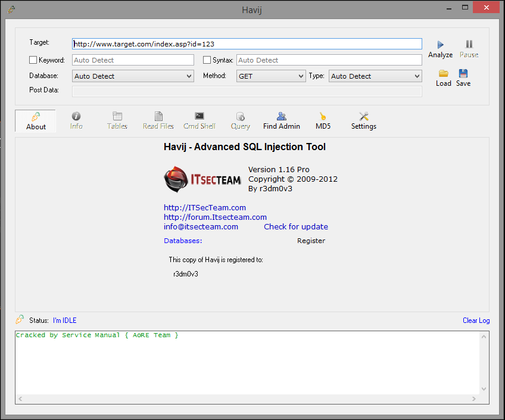Open the Method dropdown showing GET

[x=271, y=76]
